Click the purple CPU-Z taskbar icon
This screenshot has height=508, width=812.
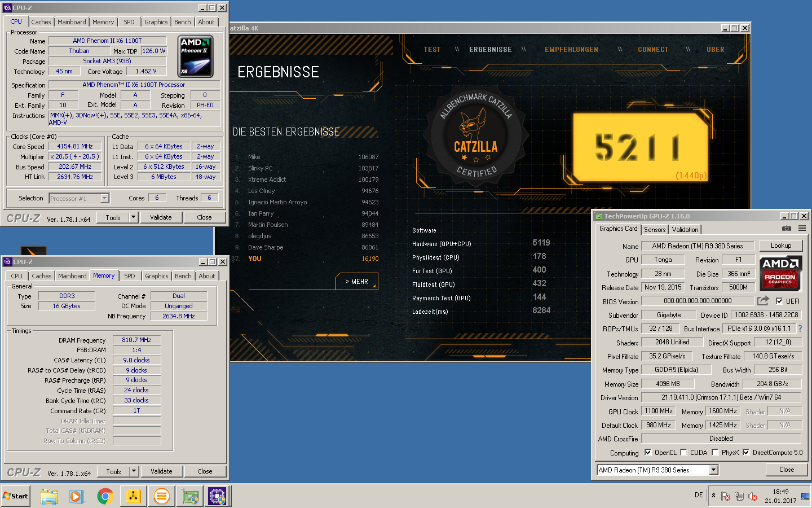click(x=217, y=497)
